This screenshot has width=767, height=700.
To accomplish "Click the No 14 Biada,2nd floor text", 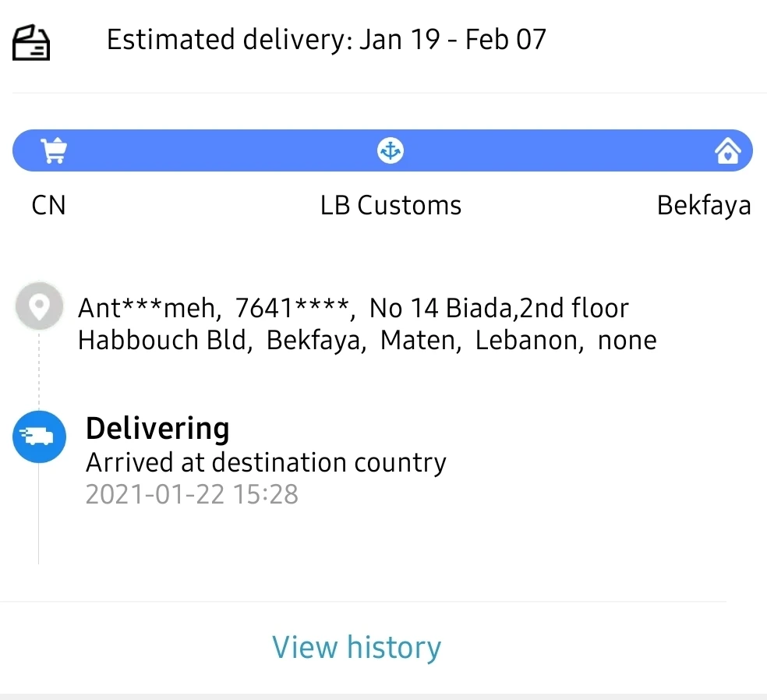I will [x=499, y=309].
